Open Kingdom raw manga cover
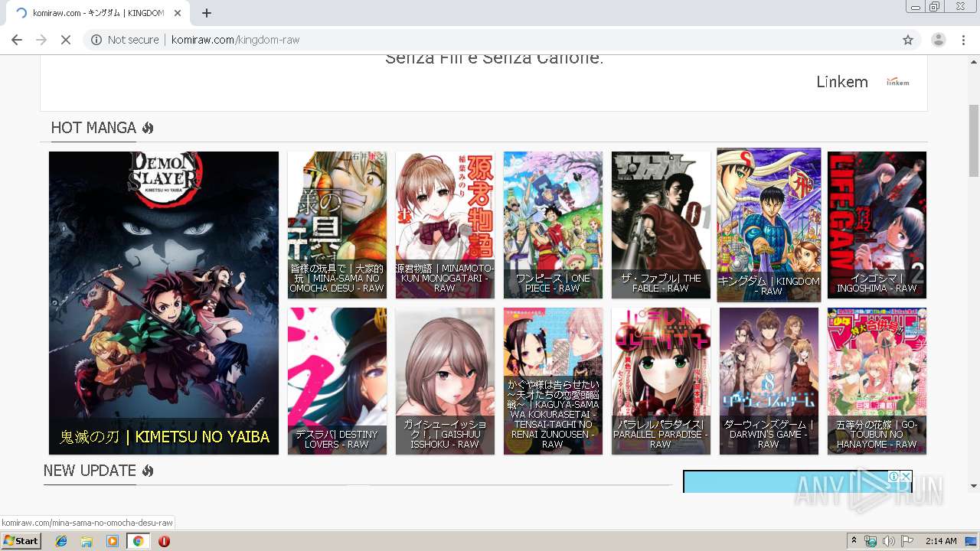 [769, 225]
